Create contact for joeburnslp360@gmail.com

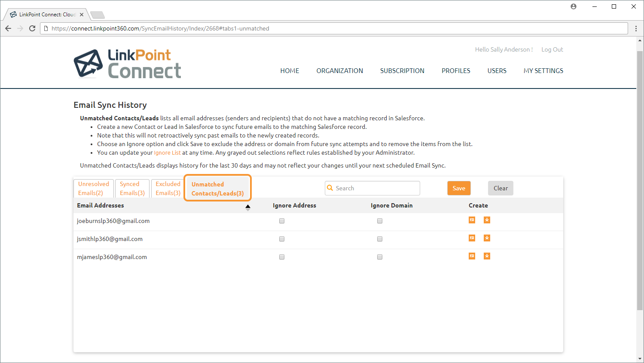(x=472, y=220)
